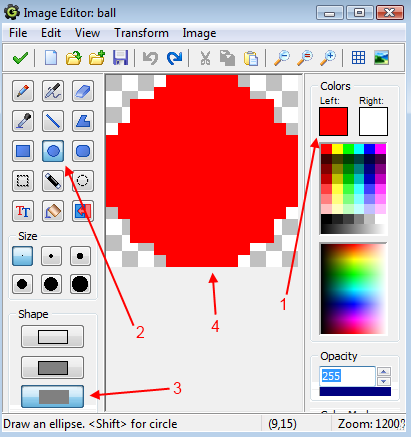Select the Ellipse drawing tool
411x437 pixels.
click(x=53, y=151)
